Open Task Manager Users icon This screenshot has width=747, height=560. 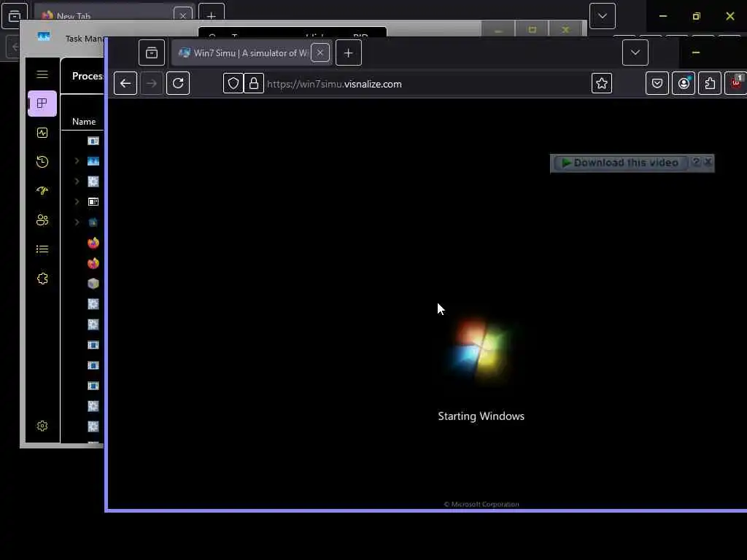click(x=42, y=220)
